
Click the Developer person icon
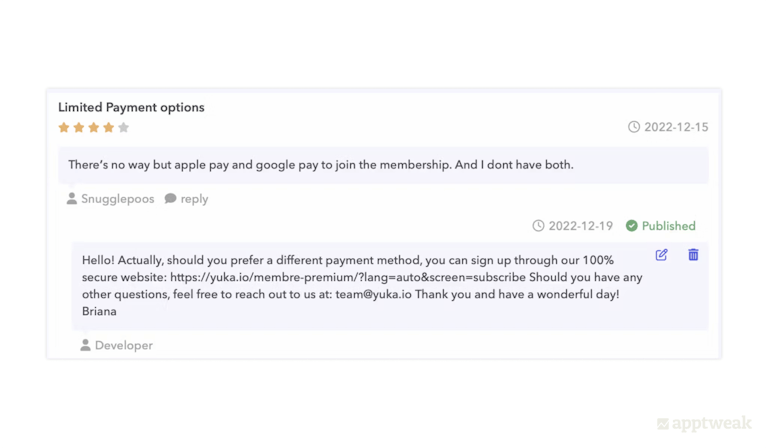[86, 345]
